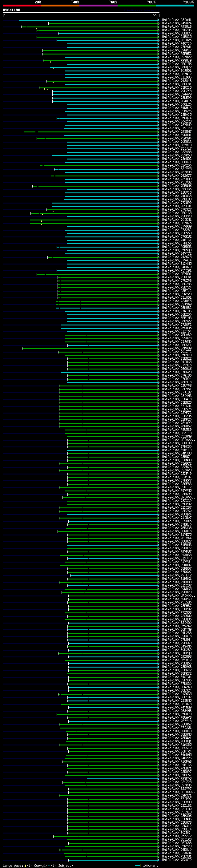This screenshot has height=868, width=197.
Task: Click the green ~80% identity legend segment
Action: (x=137, y=6)
